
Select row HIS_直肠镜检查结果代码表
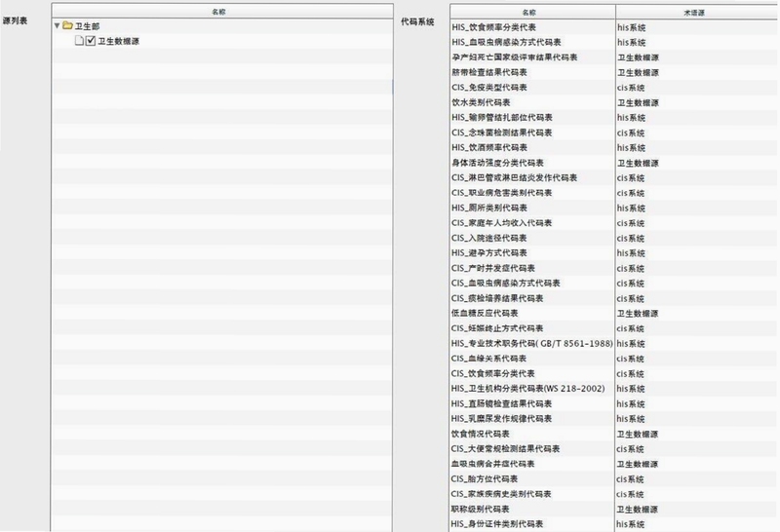coord(614,403)
